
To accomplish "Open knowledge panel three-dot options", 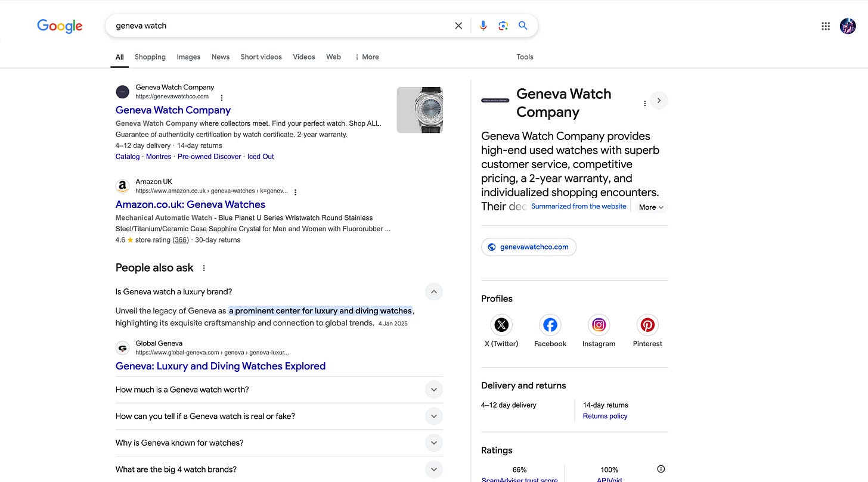I will [x=644, y=103].
